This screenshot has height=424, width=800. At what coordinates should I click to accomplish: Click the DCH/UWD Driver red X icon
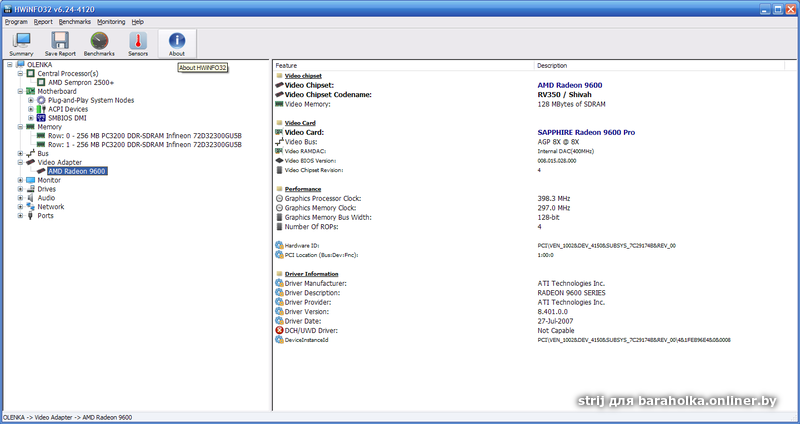279,331
